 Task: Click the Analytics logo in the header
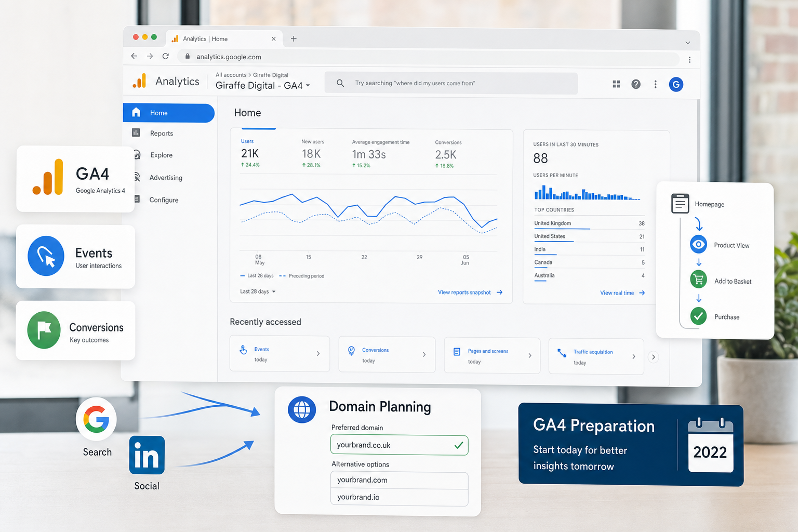[139, 81]
